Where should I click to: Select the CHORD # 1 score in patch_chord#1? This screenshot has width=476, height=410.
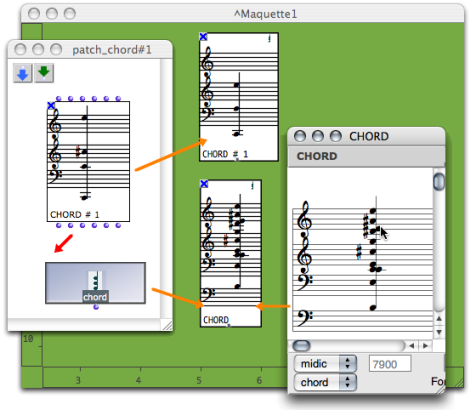tap(88, 161)
